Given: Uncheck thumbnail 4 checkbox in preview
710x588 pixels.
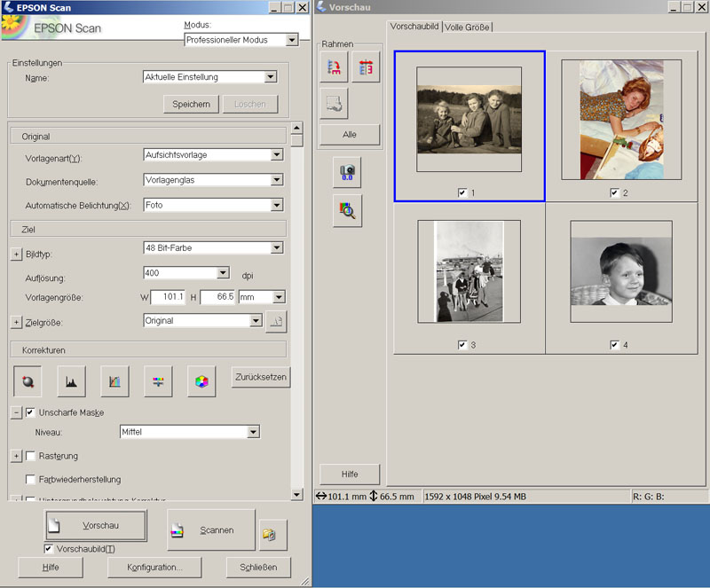Looking at the screenshot, I should coord(614,345).
